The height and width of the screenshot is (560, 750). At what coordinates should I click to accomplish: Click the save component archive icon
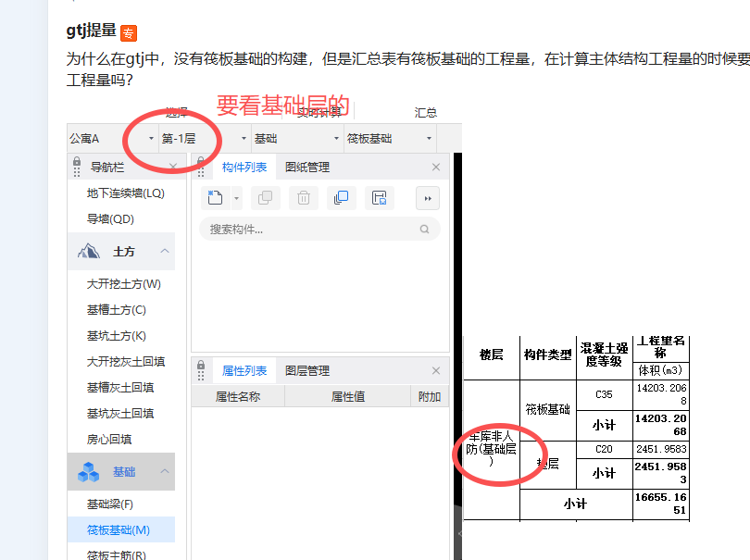(x=380, y=198)
